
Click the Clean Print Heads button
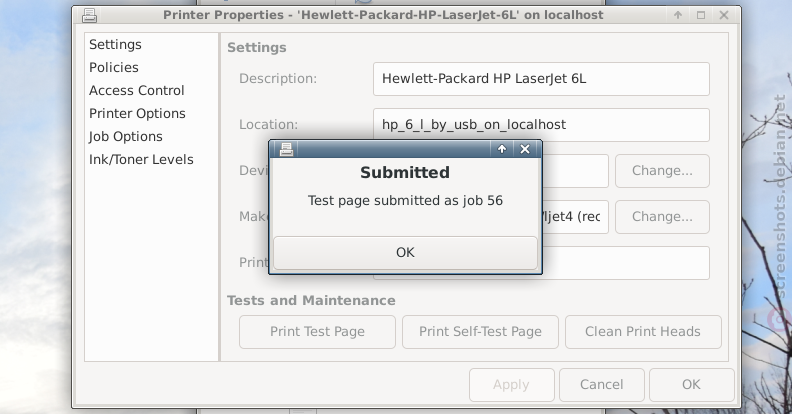[643, 332]
